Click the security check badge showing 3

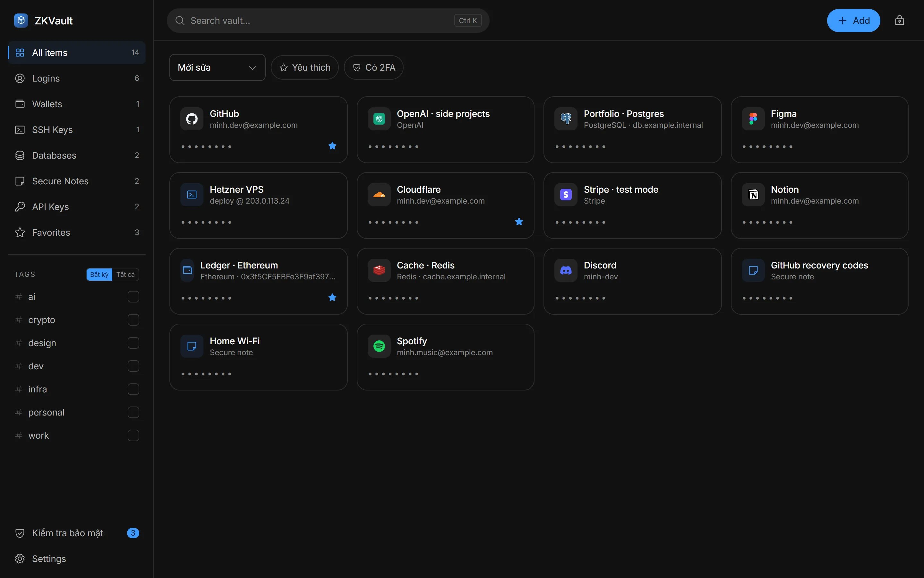(x=133, y=532)
